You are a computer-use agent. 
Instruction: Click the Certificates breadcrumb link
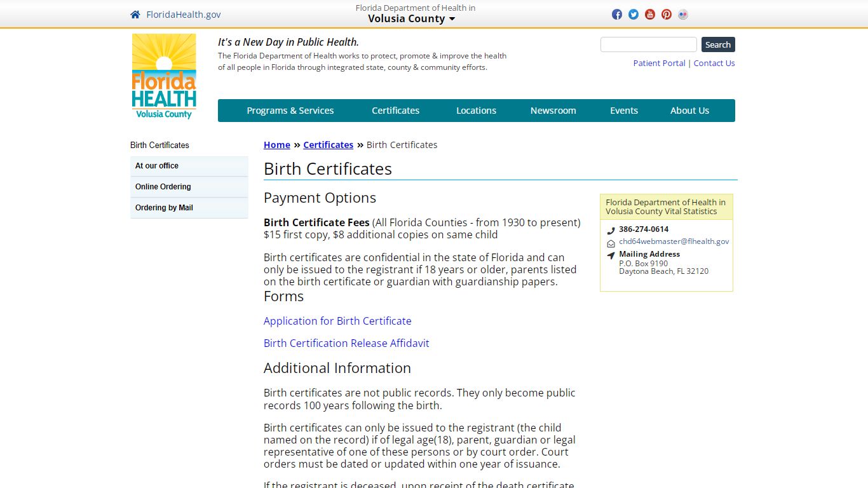point(328,145)
